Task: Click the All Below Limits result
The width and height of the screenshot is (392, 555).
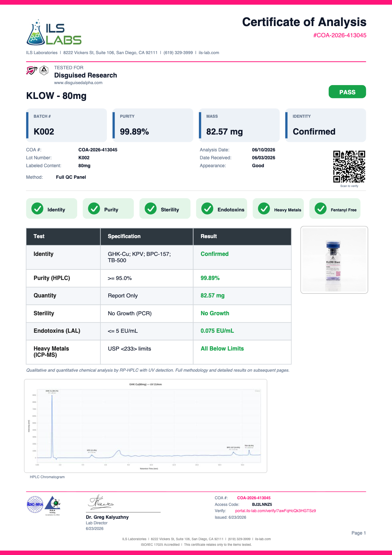Action: coord(222,349)
